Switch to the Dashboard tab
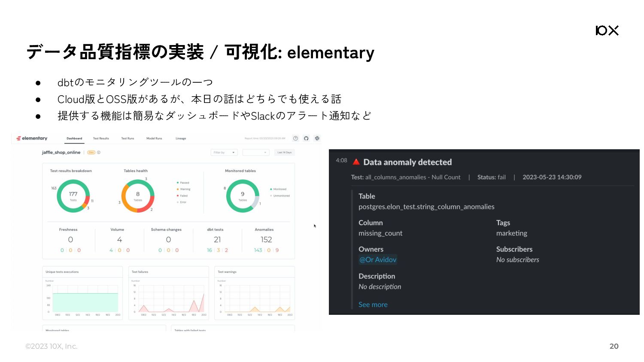Image resolution: width=644 pixels, height=362 pixels. pos(74,138)
